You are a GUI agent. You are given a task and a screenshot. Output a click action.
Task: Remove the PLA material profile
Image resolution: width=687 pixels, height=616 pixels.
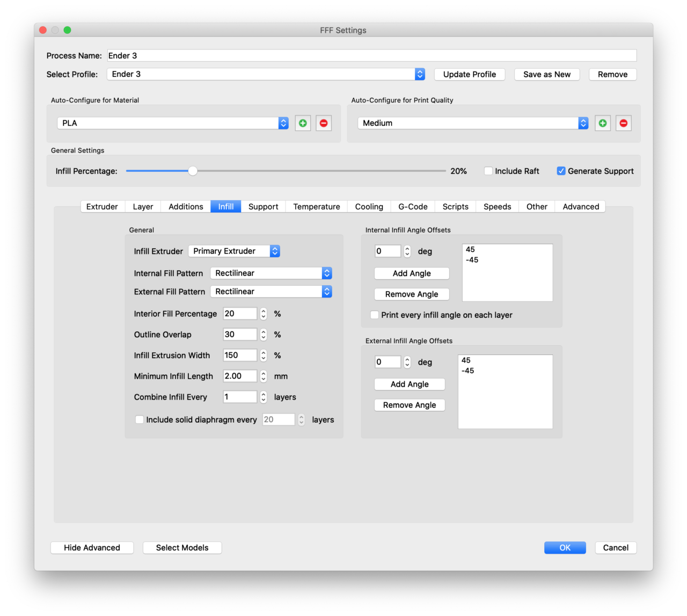[x=323, y=123]
